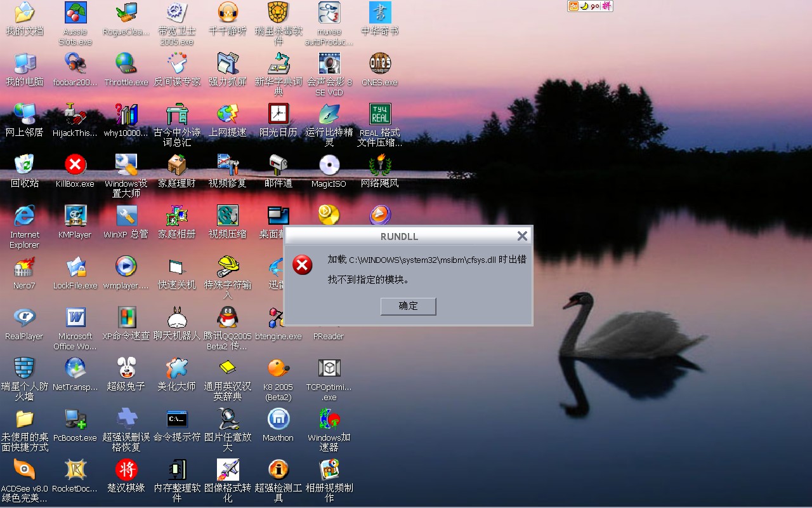Click the input method language bar

[589, 6]
